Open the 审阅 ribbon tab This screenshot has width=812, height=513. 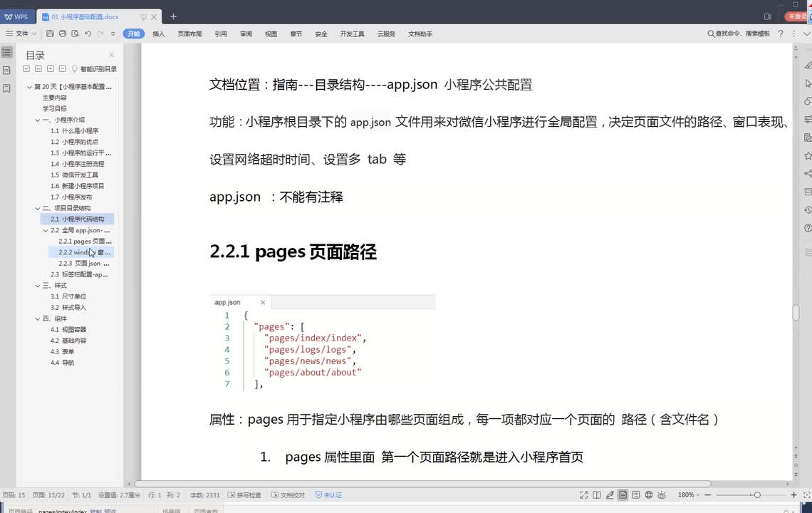coord(246,34)
